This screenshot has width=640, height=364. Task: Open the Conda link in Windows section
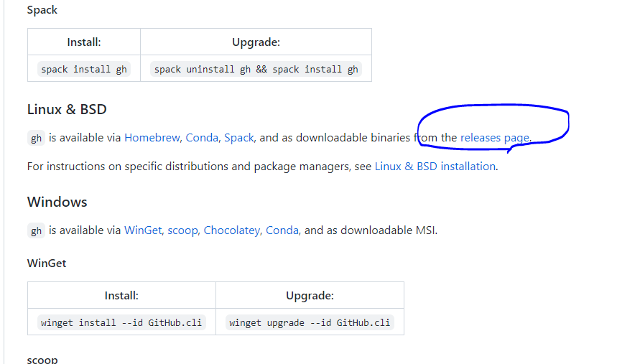pyautogui.click(x=282, y=230)
